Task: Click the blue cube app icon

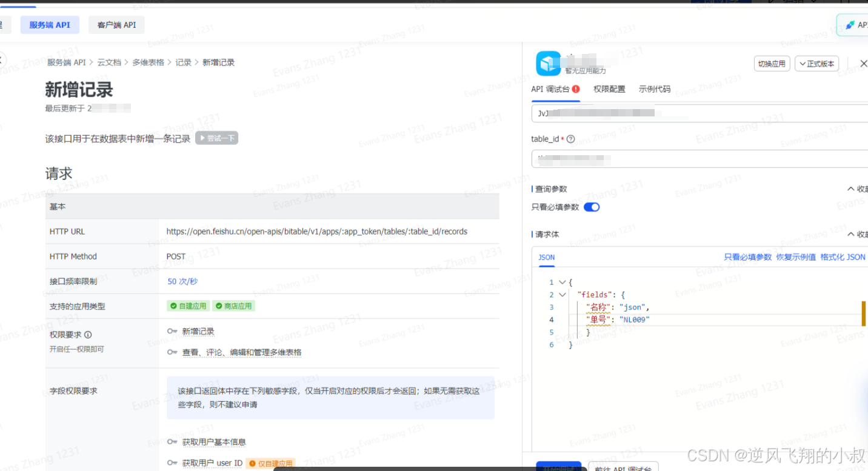Action: [548, 64]
